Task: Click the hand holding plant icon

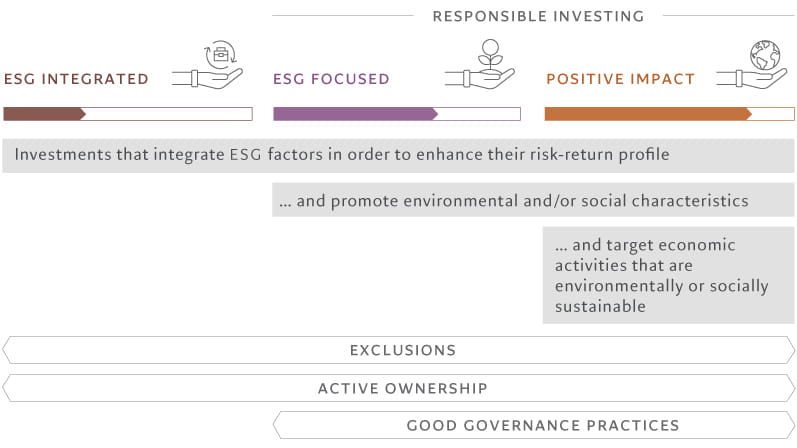Action: 484,66
